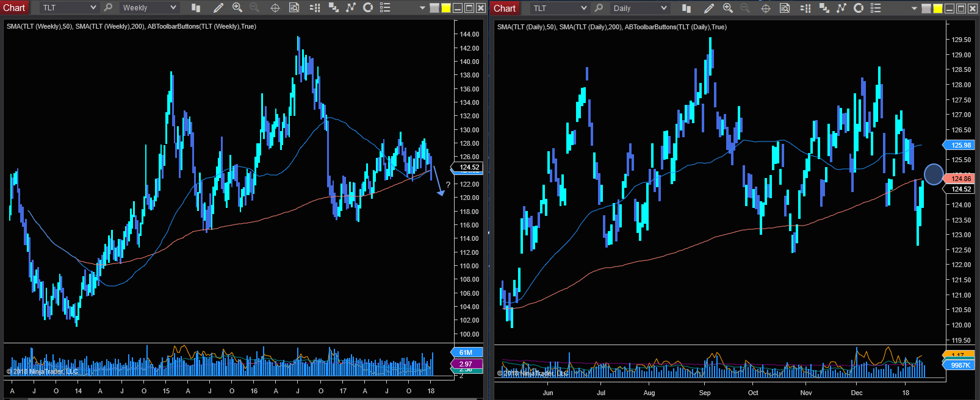Toggle the crosshair in the Weekly chart

pos(275,8)
